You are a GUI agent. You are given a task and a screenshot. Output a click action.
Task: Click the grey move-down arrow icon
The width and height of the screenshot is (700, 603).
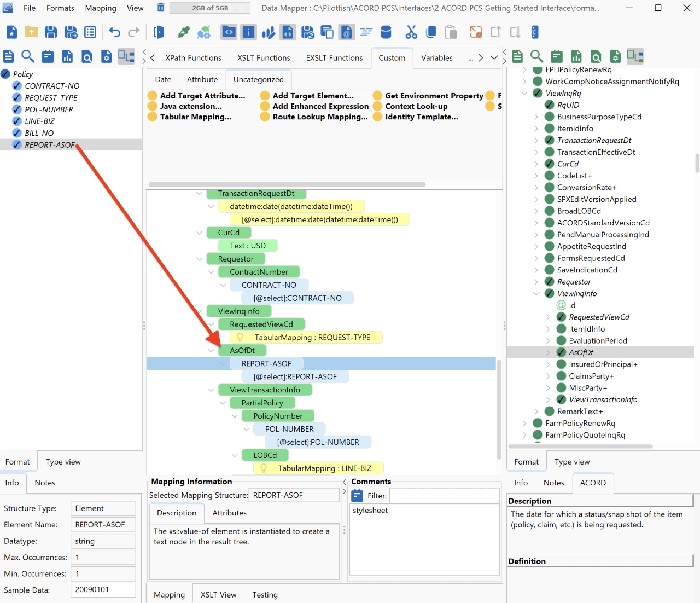tap(515, 32)
